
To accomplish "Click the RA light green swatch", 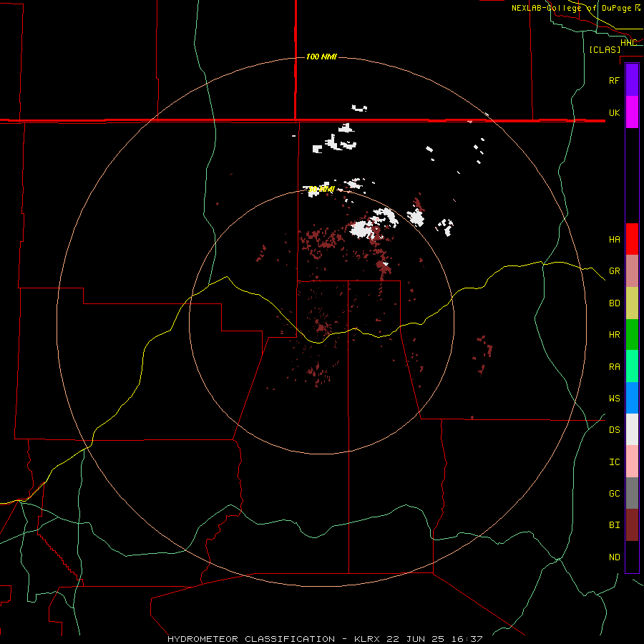I will 632,366.
